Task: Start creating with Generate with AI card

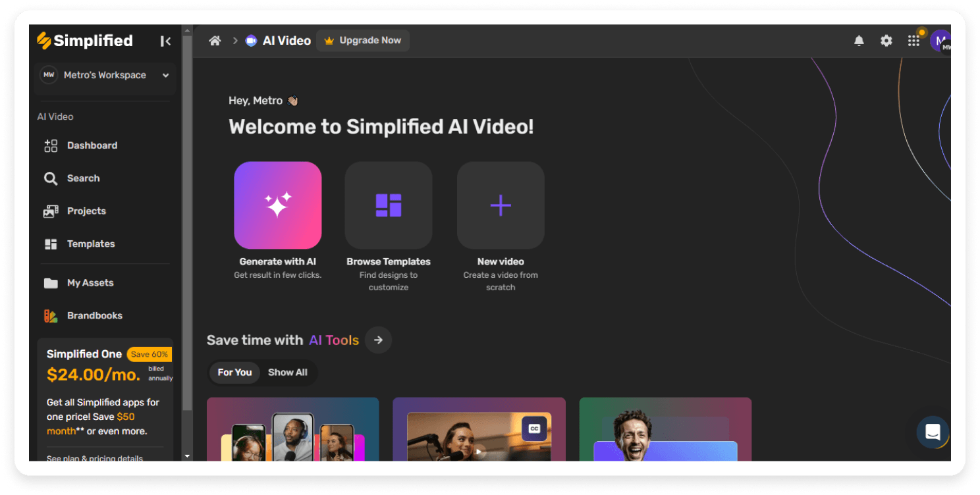Action: [278, 205]
